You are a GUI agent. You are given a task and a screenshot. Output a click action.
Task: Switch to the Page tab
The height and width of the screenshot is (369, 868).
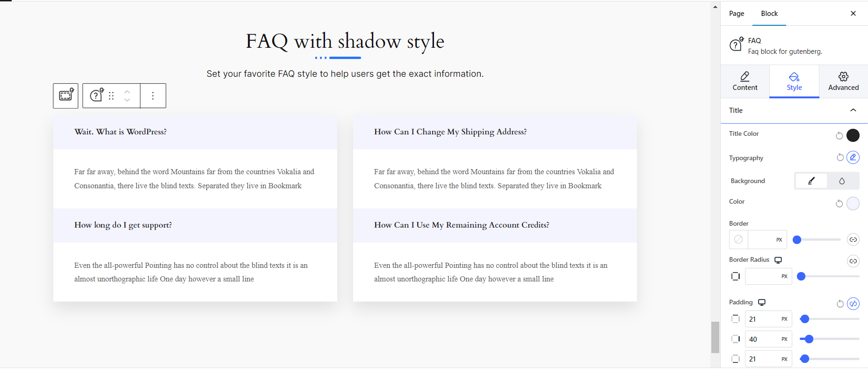(x=736, y=14)
